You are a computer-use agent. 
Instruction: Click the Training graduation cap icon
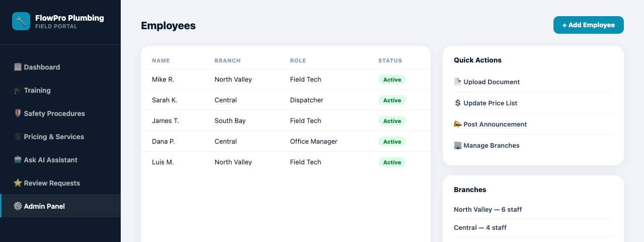pos(18,90)
